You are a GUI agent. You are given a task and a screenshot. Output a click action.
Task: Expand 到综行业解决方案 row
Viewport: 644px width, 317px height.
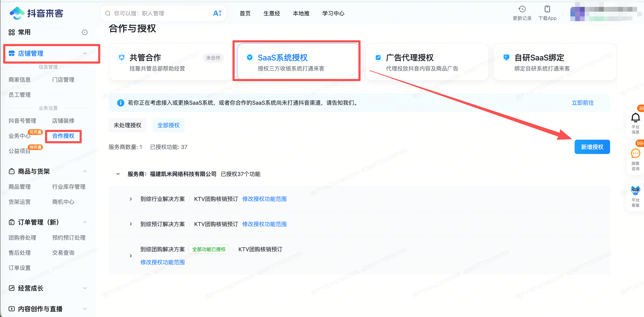click(x=131, y=199)
